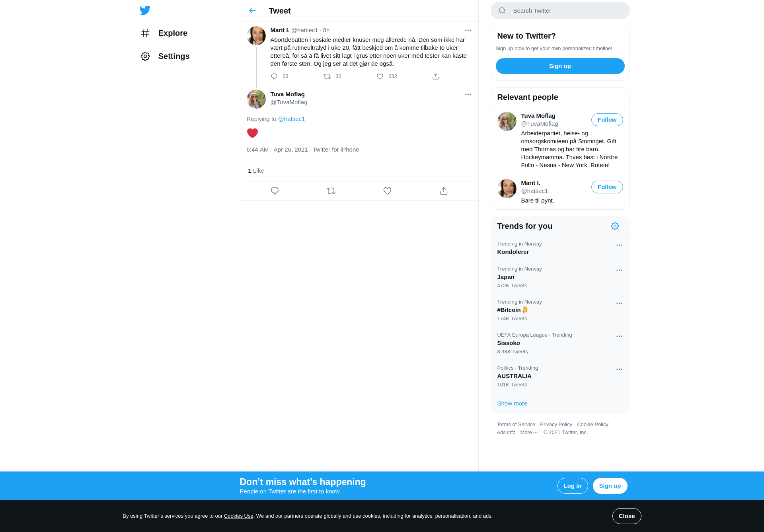Click the Search Twitter field

click(560, 11)
